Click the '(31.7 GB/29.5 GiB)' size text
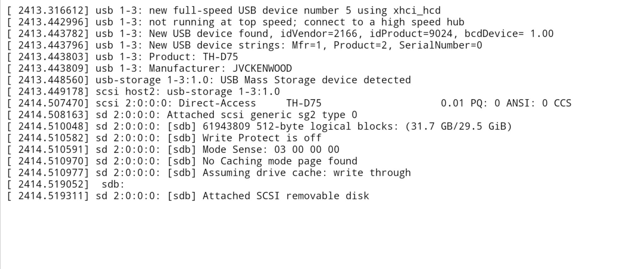Image resolution: width=644 pixels, height=269 pixels. 458,127
